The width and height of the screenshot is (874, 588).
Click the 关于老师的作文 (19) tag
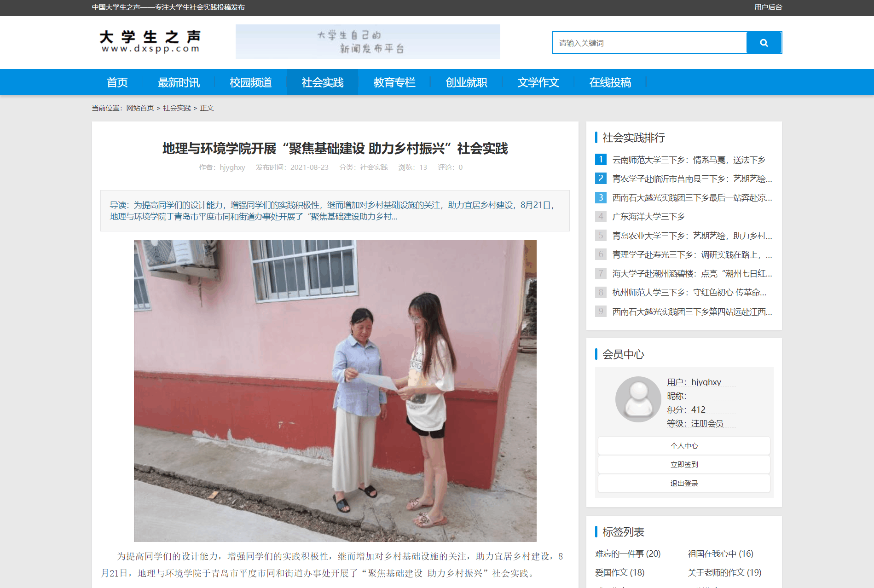point(724,572)
